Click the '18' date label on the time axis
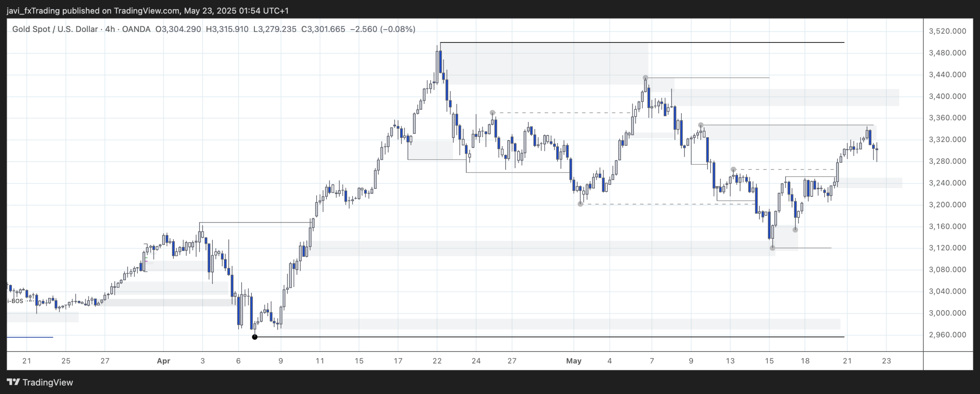Screen dimensions: 980x394 click(805, 361)
